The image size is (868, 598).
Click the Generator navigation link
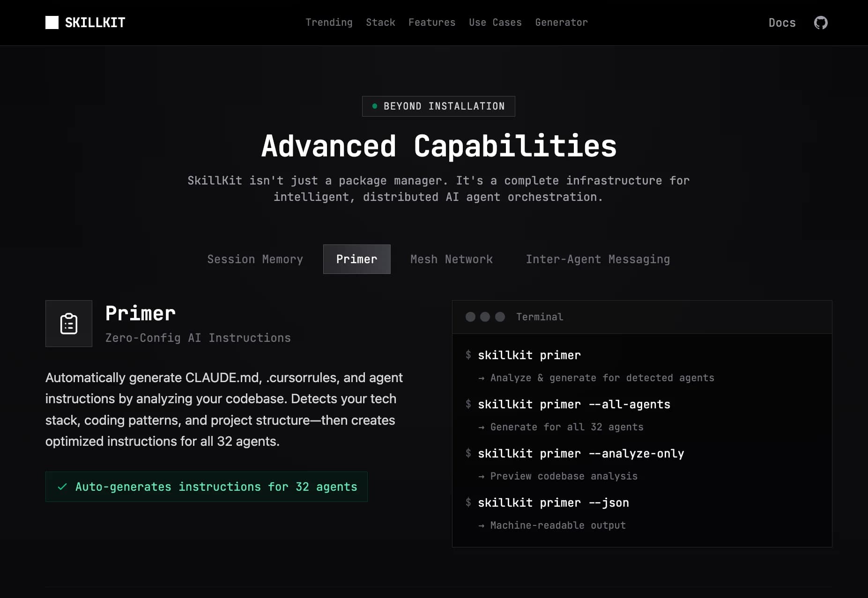pyautogui.click(x=561, y=22)
